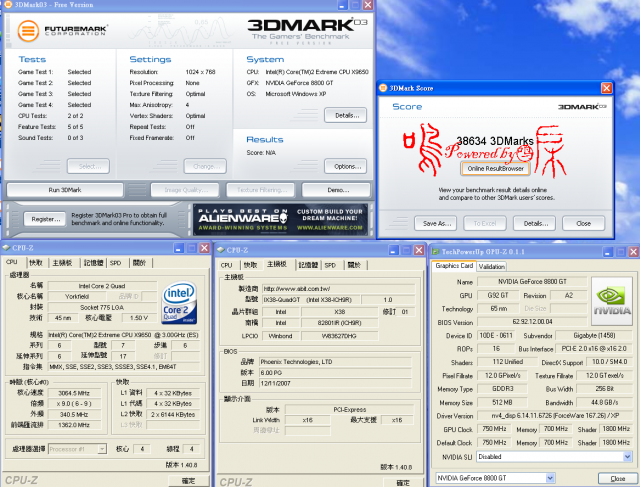Open 記憶體 tab in middle CPU-Z window

coord(308,265)
